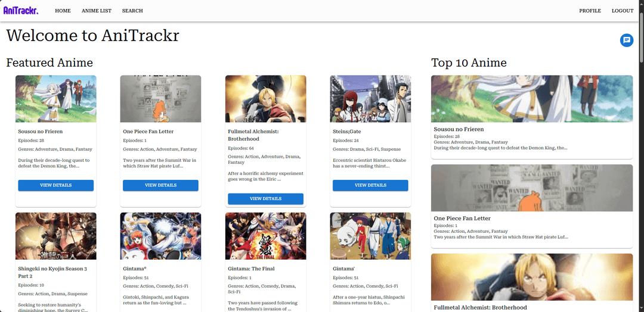
Task: Click the Gintama' card image
Action: (370, 236)
